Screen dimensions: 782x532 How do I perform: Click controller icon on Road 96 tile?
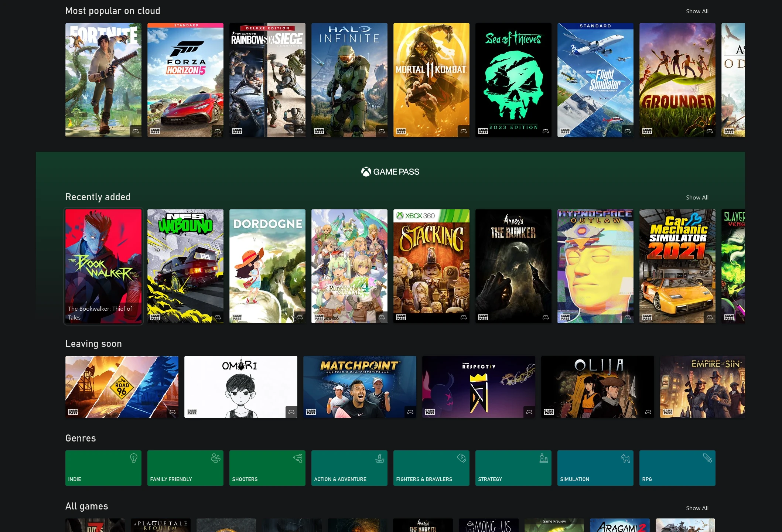pos(173,412)
